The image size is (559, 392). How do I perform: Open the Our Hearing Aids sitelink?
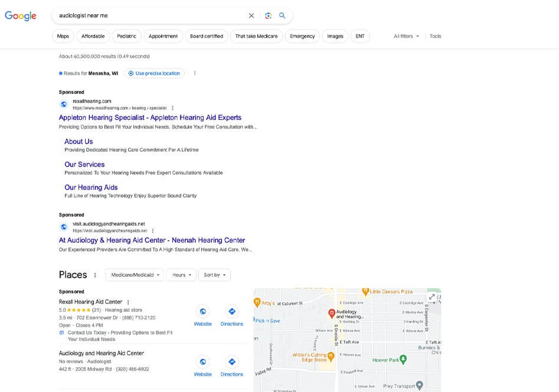point(91,187)
